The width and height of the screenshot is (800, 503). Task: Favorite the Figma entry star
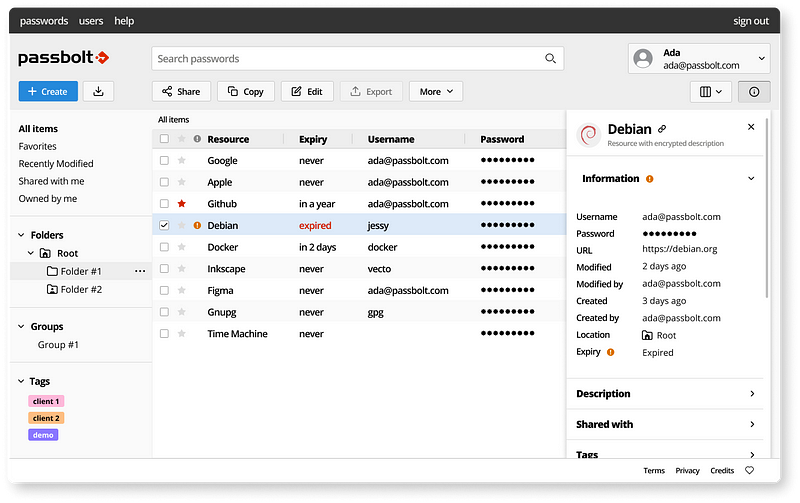pos(181,290)
